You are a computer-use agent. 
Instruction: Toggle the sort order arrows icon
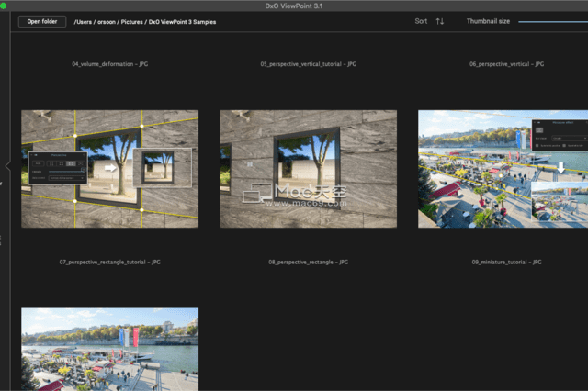pos(440,21)
